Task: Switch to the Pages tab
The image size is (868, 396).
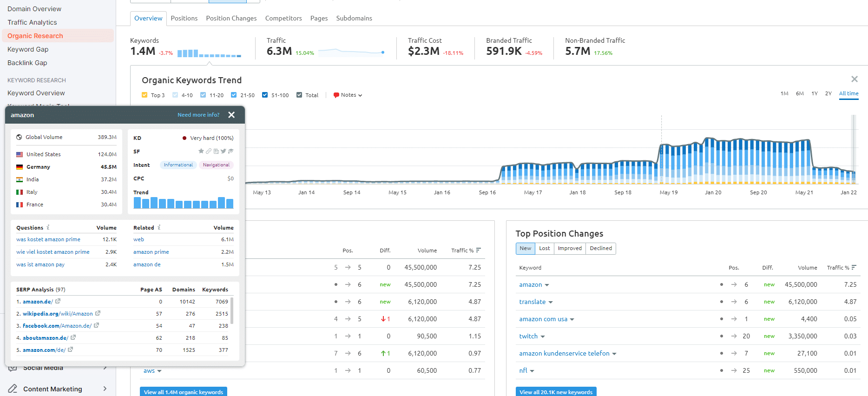Action: 319,18
